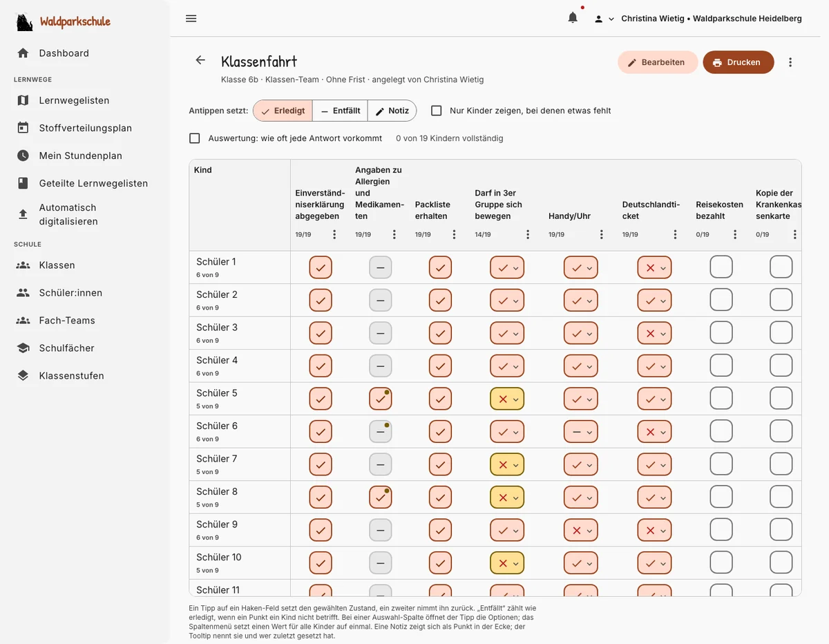Check Reisekosten bezahlt for Schüler 7

721,464
